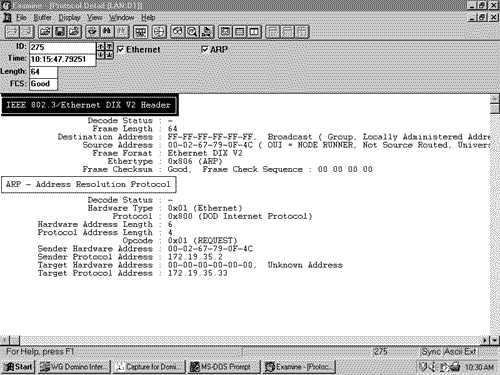500x375 pixels.
Task: Go to previous frame with up arrow
Action: (x=101, y=47)
